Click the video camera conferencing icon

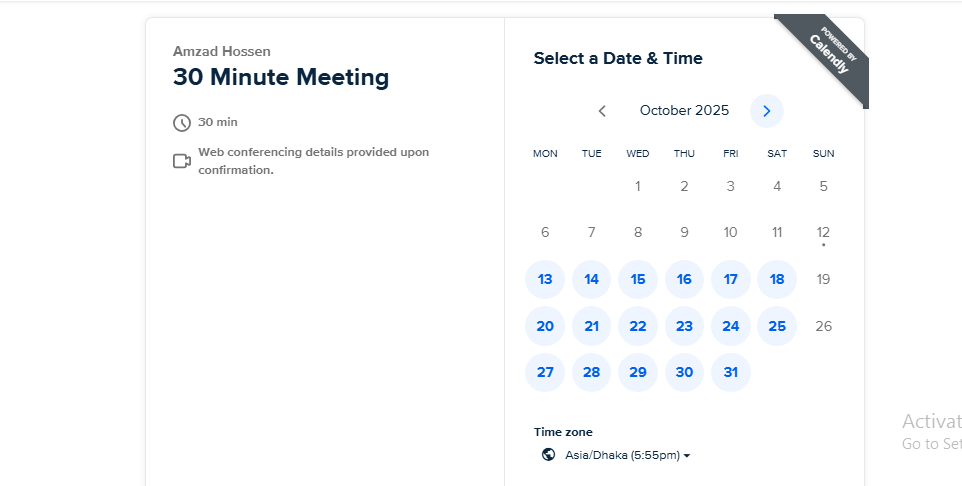pos(182,161)
